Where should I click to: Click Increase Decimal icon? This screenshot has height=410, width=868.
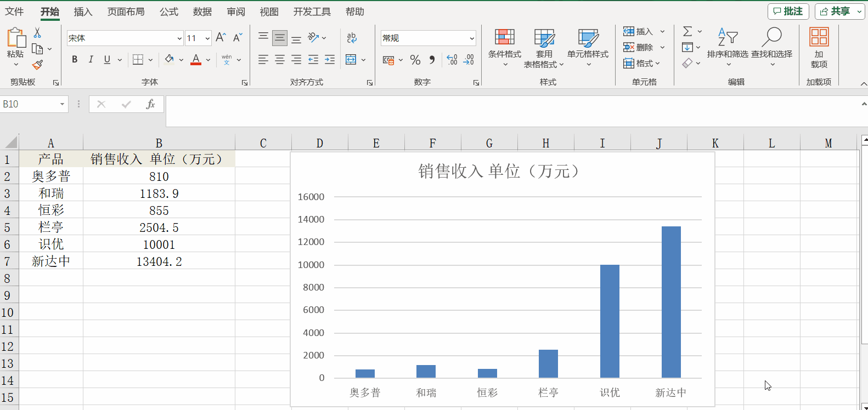point(452,59)
